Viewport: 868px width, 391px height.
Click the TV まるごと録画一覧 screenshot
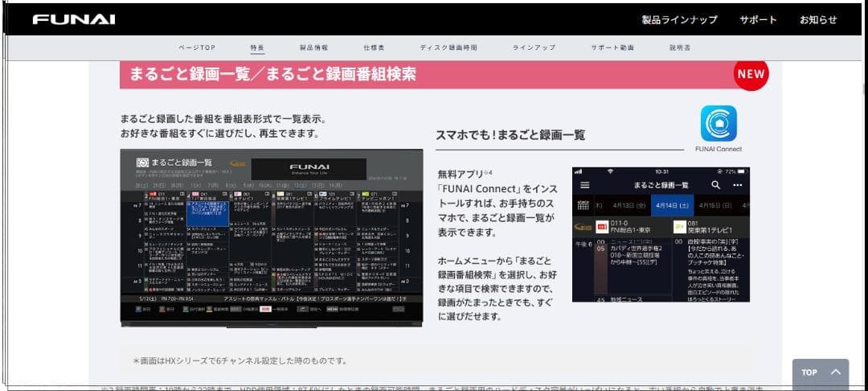tap(272, 237)
